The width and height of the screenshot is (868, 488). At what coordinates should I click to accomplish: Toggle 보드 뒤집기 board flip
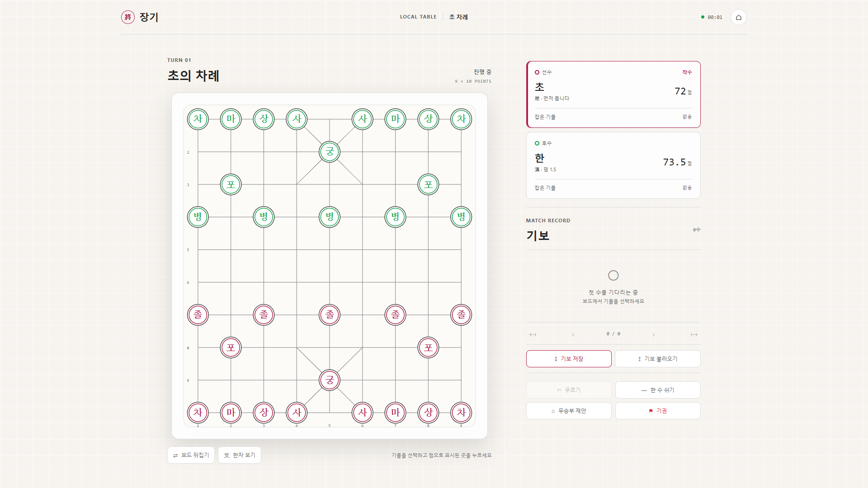point(191,455)
